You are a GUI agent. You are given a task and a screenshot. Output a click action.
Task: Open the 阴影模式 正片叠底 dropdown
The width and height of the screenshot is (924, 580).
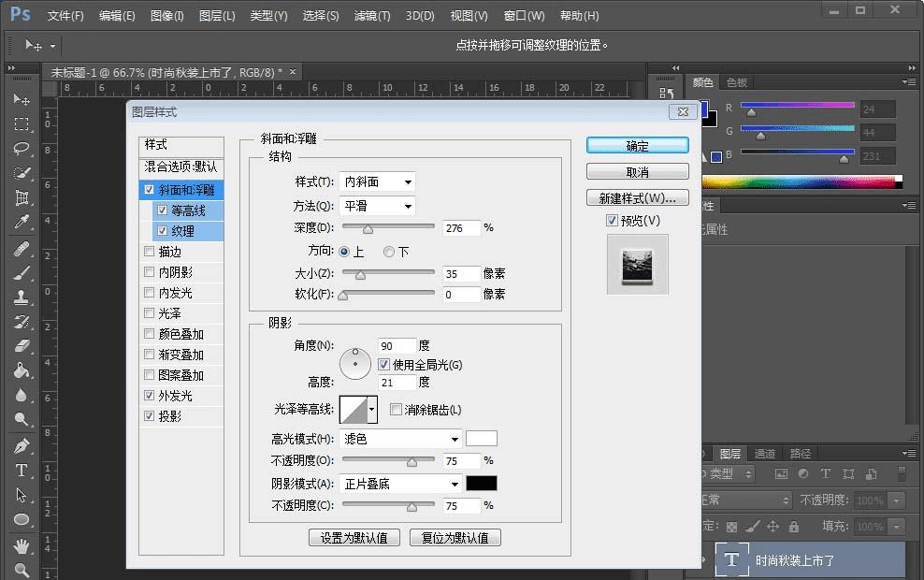(401, 484)
